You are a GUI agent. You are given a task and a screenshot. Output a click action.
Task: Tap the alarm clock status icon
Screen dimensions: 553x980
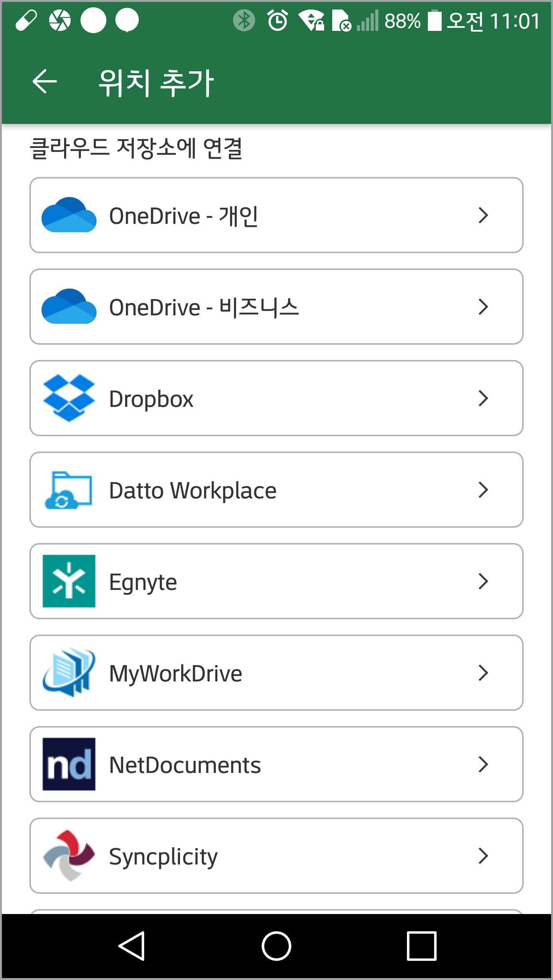pos(278,20)
